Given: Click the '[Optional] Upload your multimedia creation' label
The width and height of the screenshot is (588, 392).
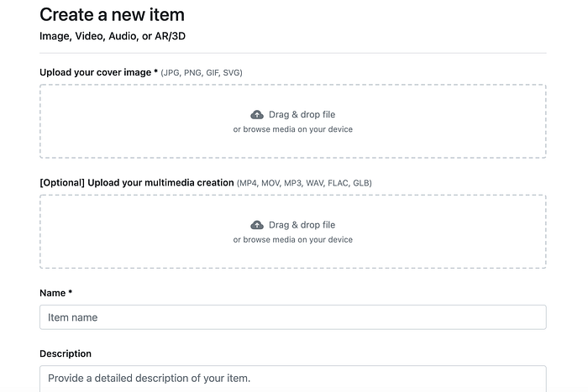Looking at the screenshot, I should (x=135, y=182).
